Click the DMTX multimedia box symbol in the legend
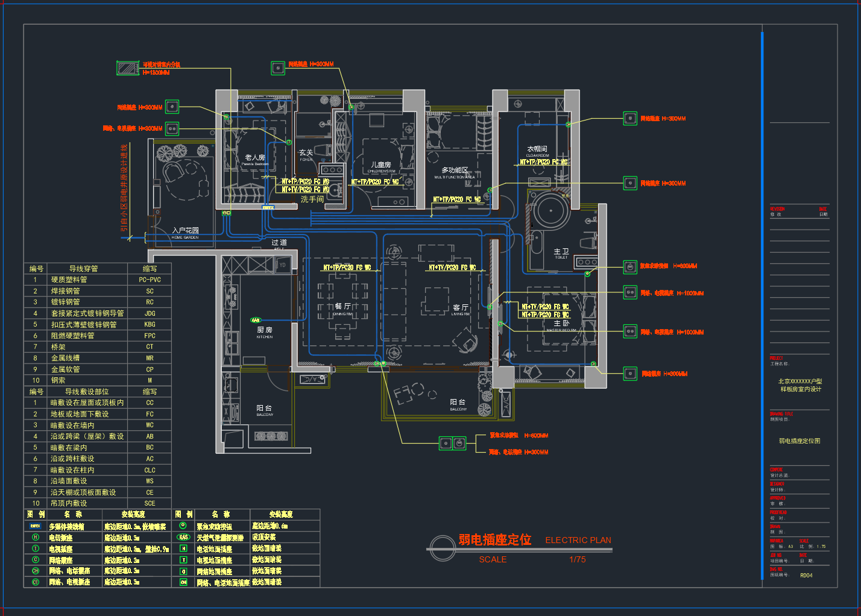The image size is (861, 616). [x=36, y=526]
